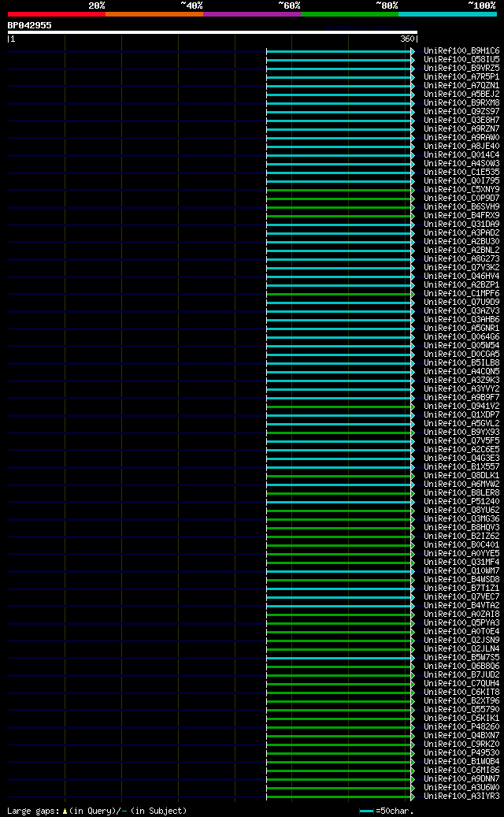Select the UniRef100_B1WQB4 label
Image resolution: width=504 pixels, height=817 pixels.
click(x=461, y=762)
